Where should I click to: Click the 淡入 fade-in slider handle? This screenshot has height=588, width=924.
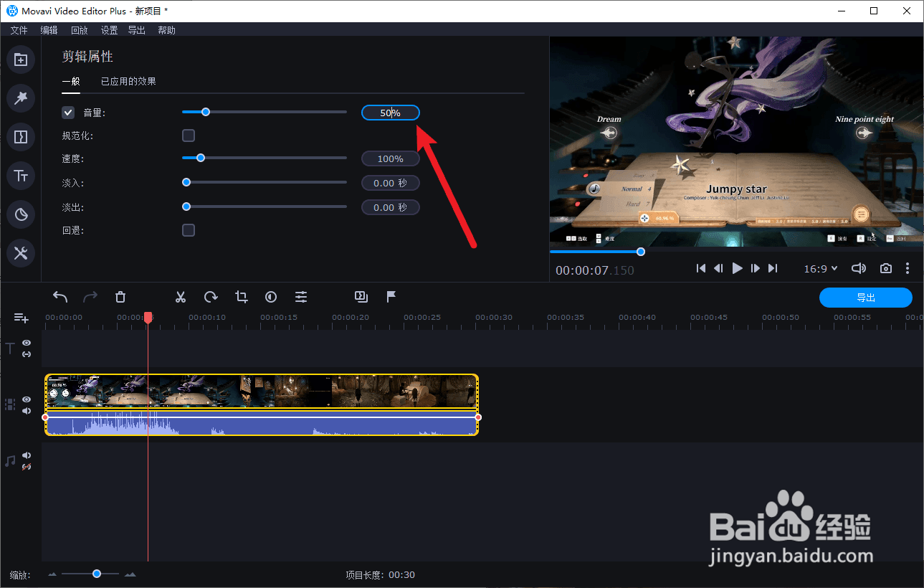(186, 182)
